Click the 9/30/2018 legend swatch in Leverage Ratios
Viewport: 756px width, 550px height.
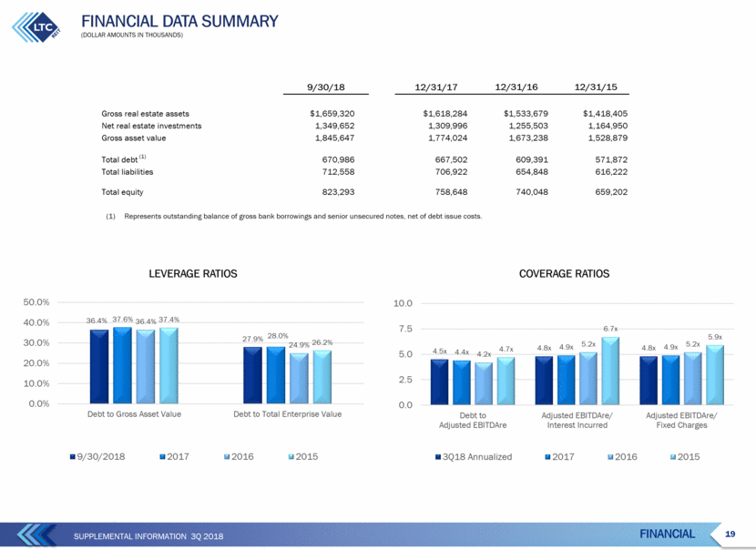(x=72, y=456)
